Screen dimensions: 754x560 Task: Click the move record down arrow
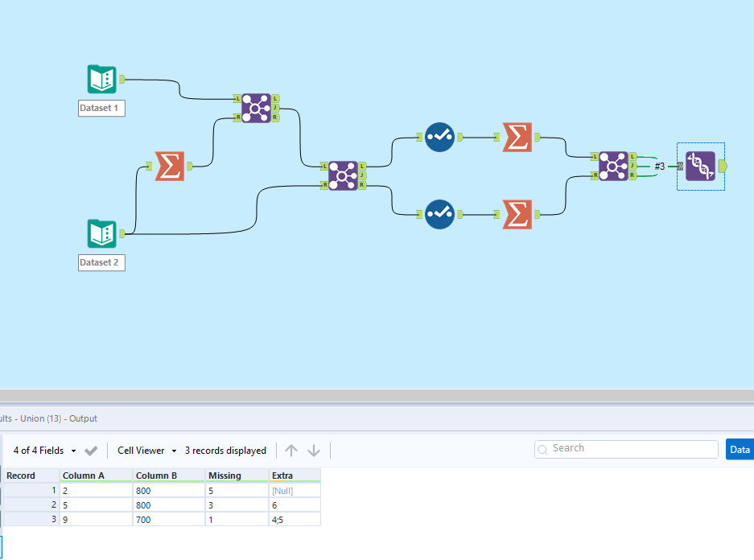point(314,451)
